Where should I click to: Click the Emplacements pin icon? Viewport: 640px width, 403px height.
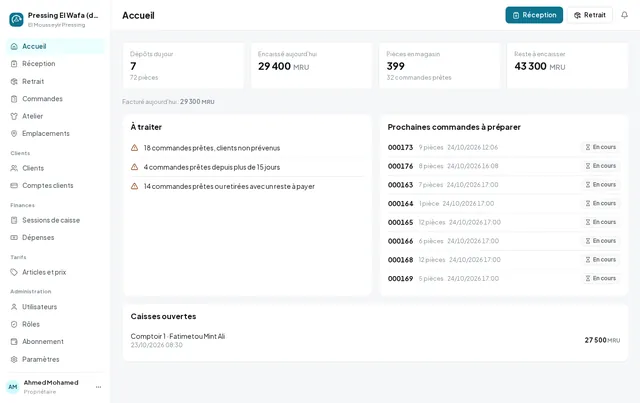pos(14,134)
